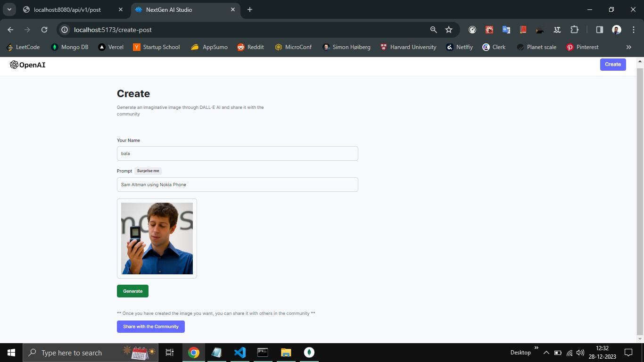Click the green Generate button
The image size is (644, 362).
(x=132, y=291)
